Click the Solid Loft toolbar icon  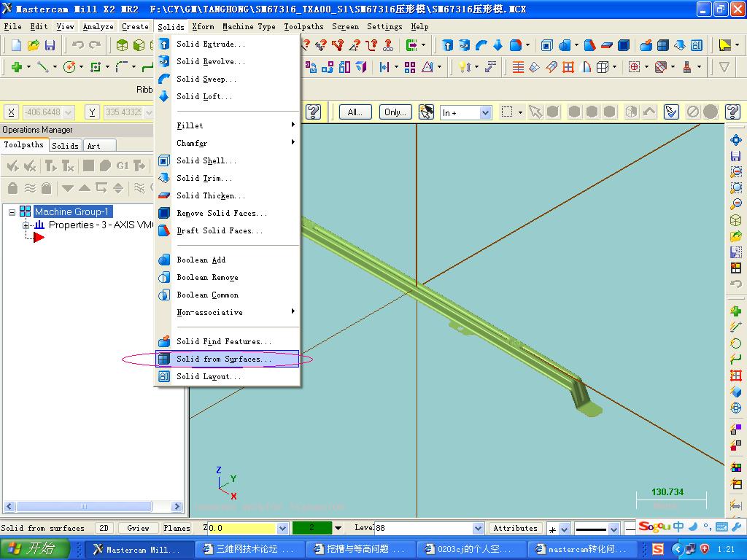tap(498, 45)
